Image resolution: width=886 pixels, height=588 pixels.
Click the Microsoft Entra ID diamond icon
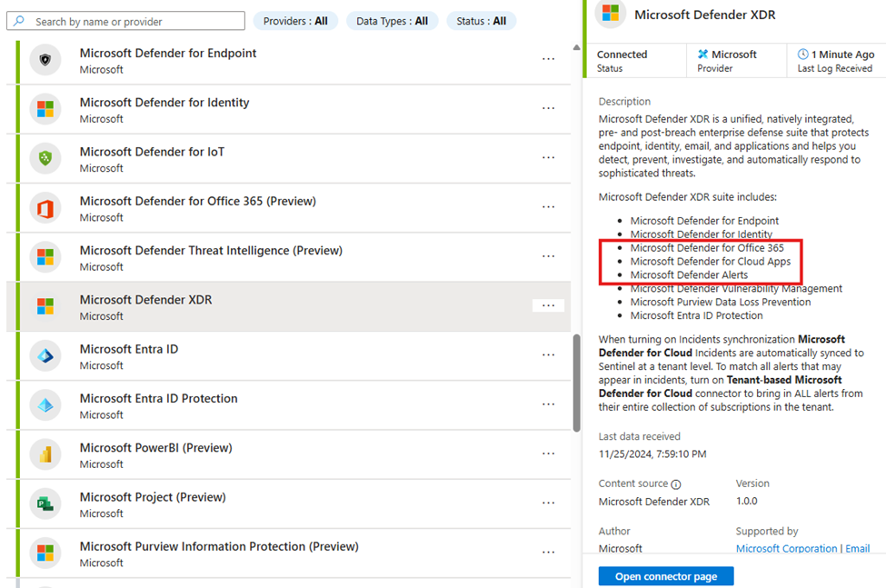pos(45,356)
